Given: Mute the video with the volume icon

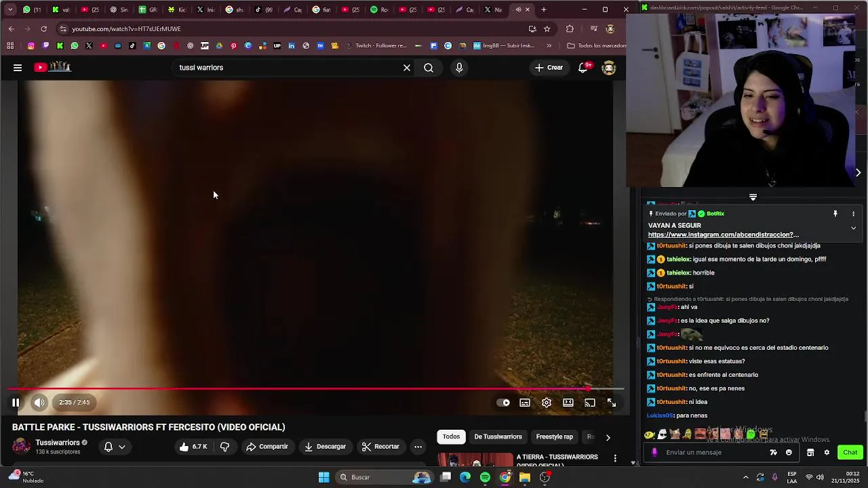Looking at the screenshot, I should [39, 403].
